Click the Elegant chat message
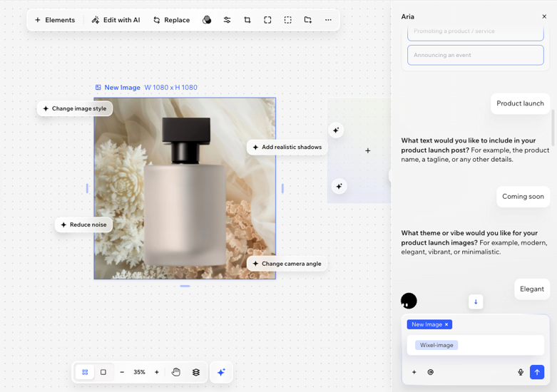The width and height of the screenshot is (557, 392). coord(532,289)
